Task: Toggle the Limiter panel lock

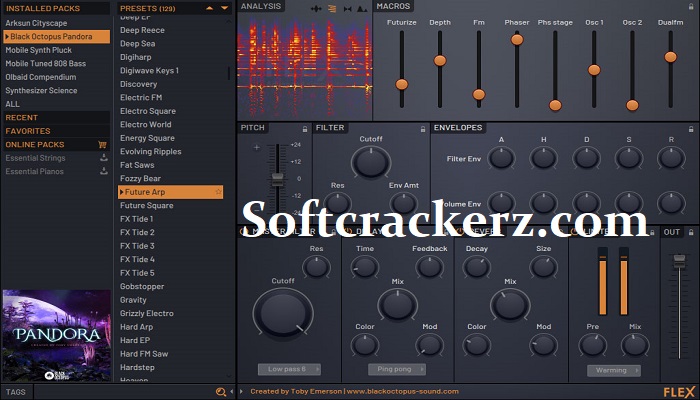Action: 652,232
